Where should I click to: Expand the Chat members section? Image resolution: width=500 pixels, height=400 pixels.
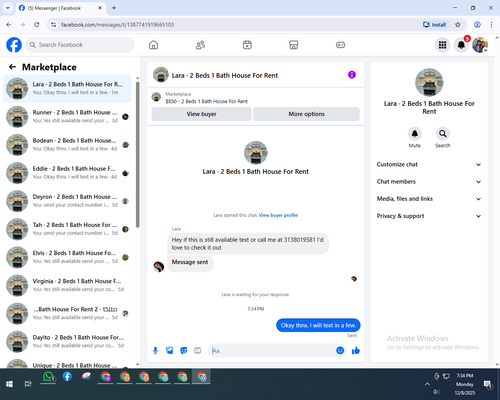coord(429,182)
